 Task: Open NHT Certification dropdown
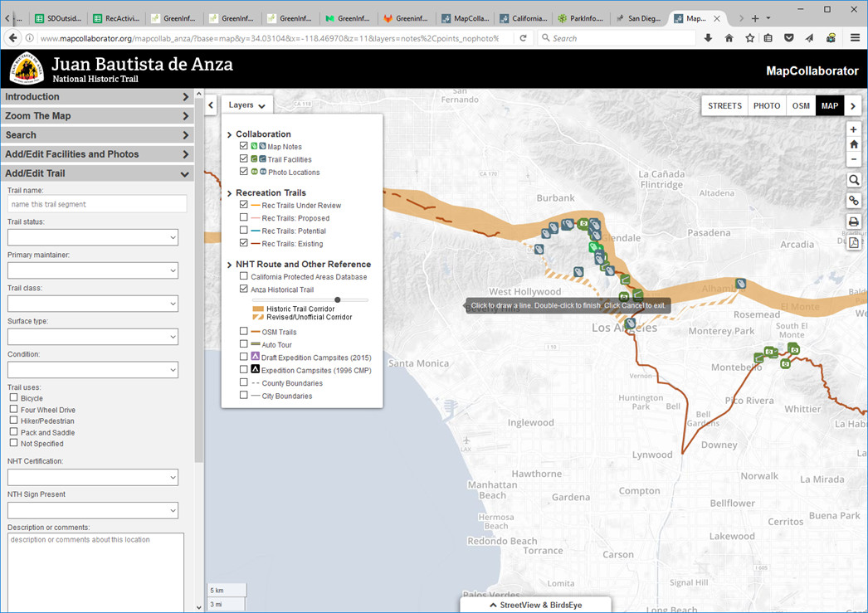[93, 478]
